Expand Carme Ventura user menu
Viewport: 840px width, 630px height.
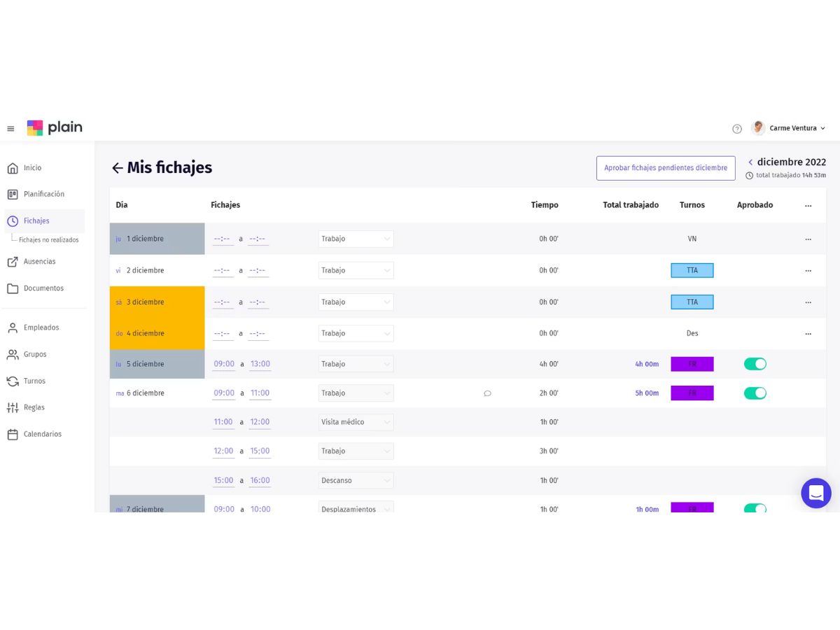pyautogui.click(x=789, y=128)
